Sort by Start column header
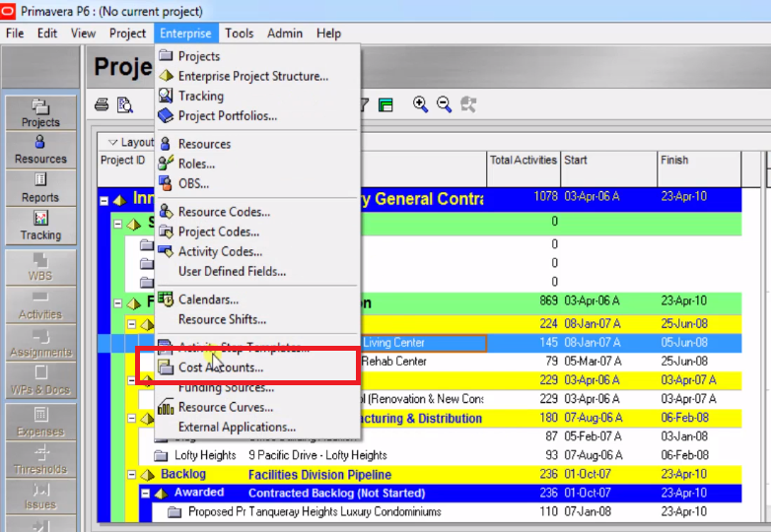Image resolution: width=771 pixels, height=532 pixels. click(x=608, y=168)
